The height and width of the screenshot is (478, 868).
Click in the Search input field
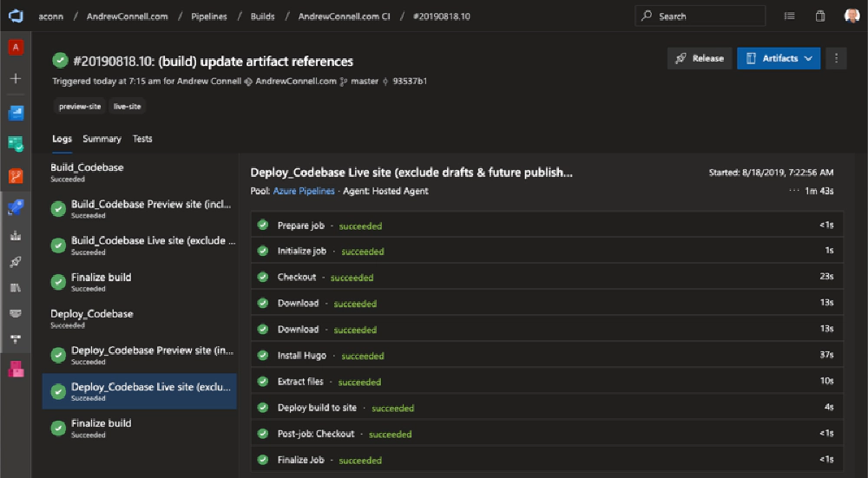[700, 16]
